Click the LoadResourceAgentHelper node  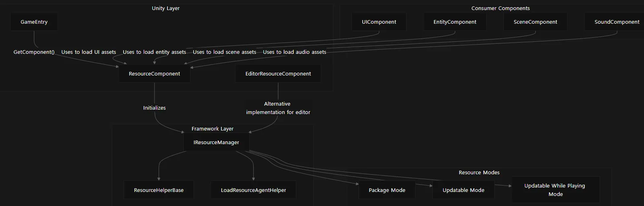(x=253, y=190)
